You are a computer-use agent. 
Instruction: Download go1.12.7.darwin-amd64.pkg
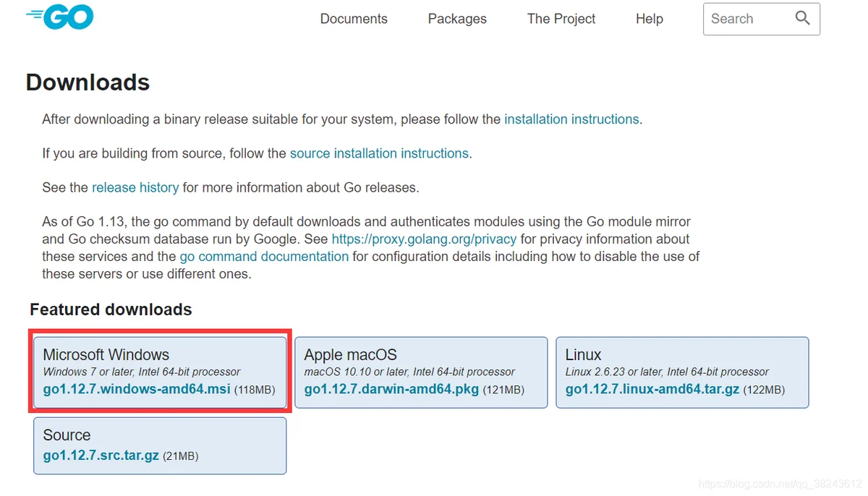(391, 389)
